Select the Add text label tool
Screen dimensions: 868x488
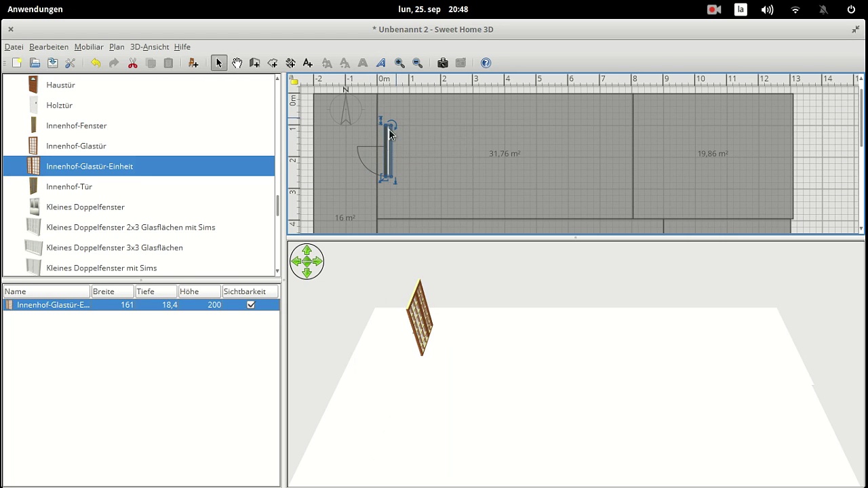308,63
